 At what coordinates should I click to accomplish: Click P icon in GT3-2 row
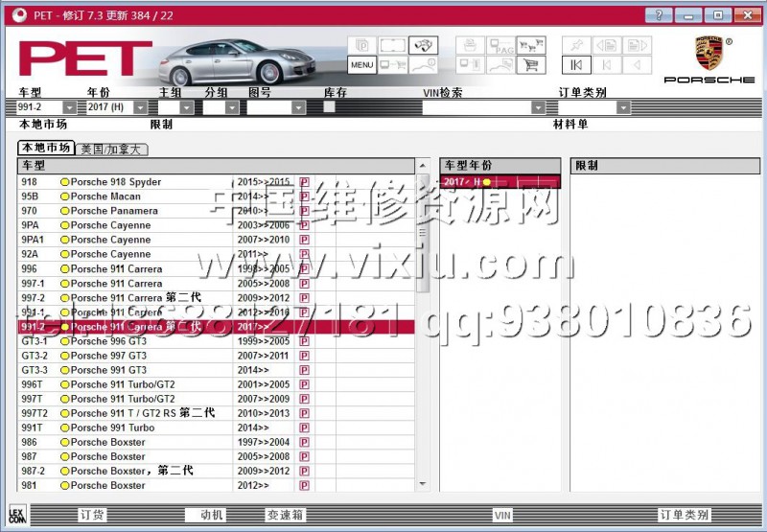(x=304, y=356)
